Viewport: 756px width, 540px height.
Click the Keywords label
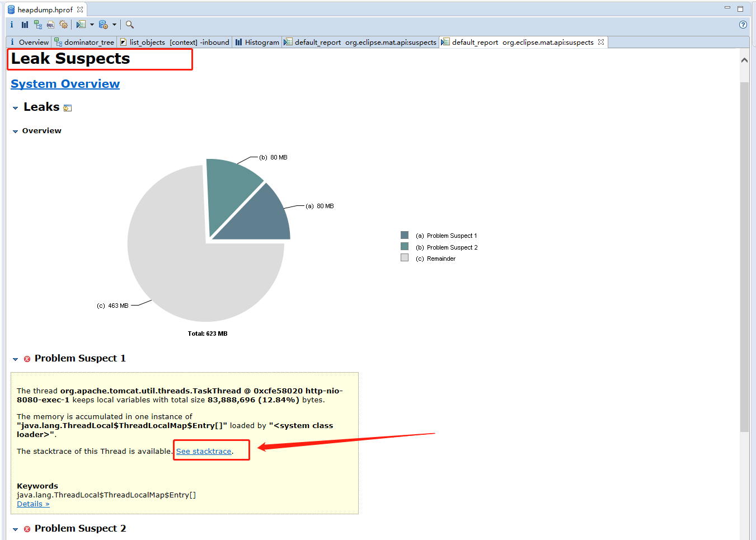coord(37,486)
